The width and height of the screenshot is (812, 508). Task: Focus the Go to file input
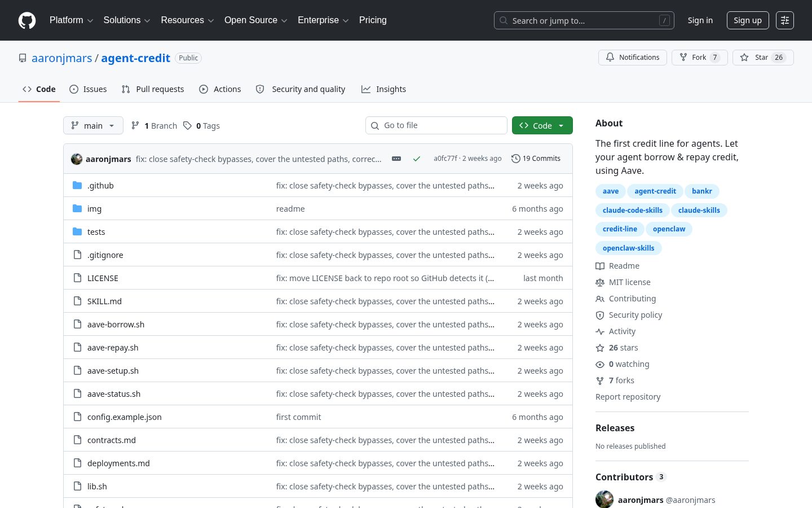click(x=436, y=125)
